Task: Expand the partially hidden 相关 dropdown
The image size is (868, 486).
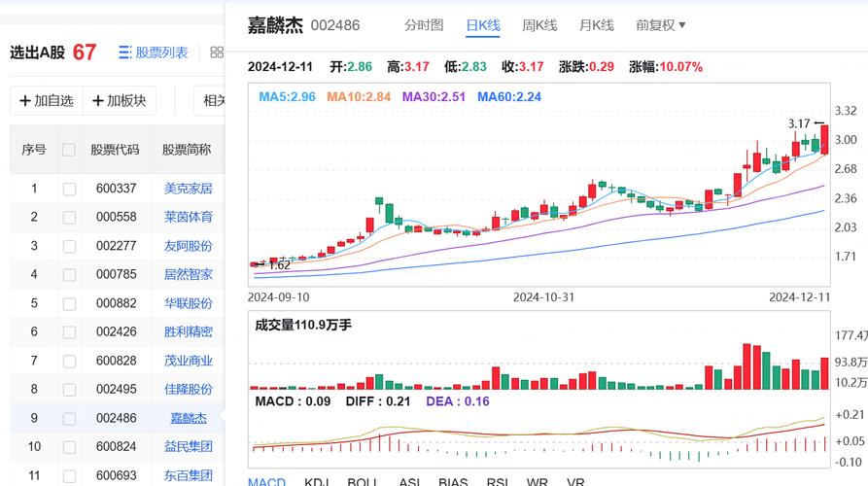Action: (212, 100)
